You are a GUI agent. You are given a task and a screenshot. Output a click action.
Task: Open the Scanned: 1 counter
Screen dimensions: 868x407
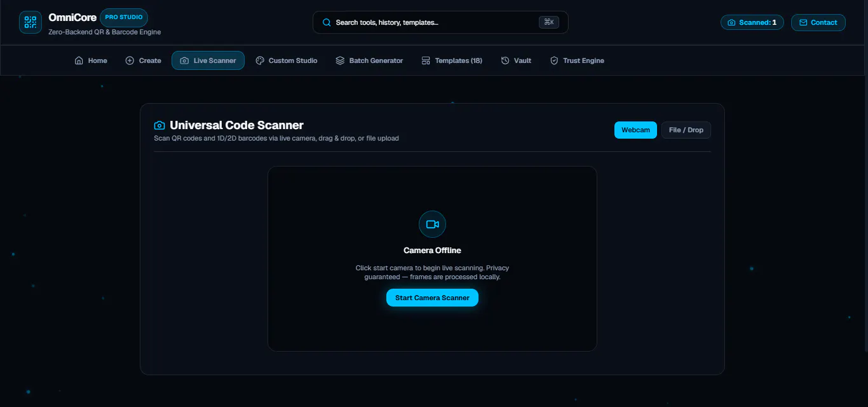point(752,22)
